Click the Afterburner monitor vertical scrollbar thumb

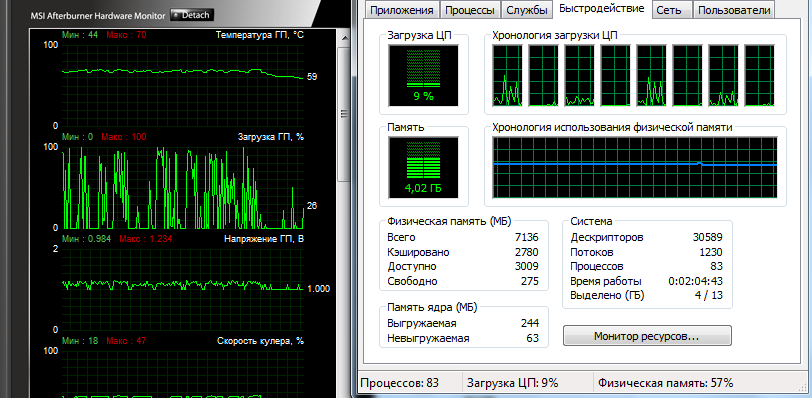tap(343, 114)
